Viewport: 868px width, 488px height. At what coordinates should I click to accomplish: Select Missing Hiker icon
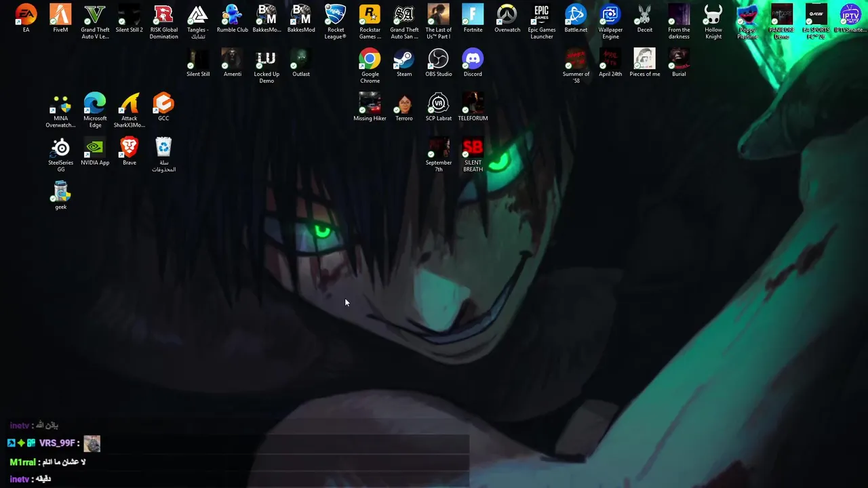click(x=370, y=104)
